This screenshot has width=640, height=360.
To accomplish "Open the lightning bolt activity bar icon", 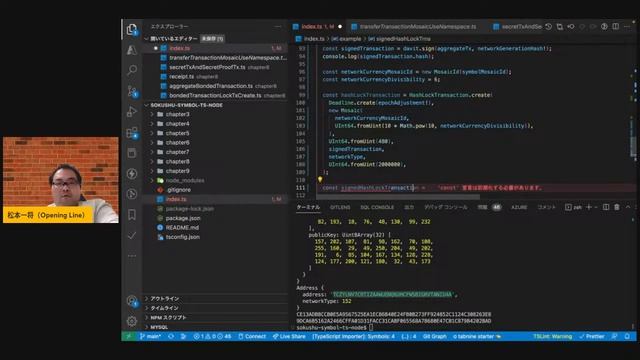I will [131, 173].
